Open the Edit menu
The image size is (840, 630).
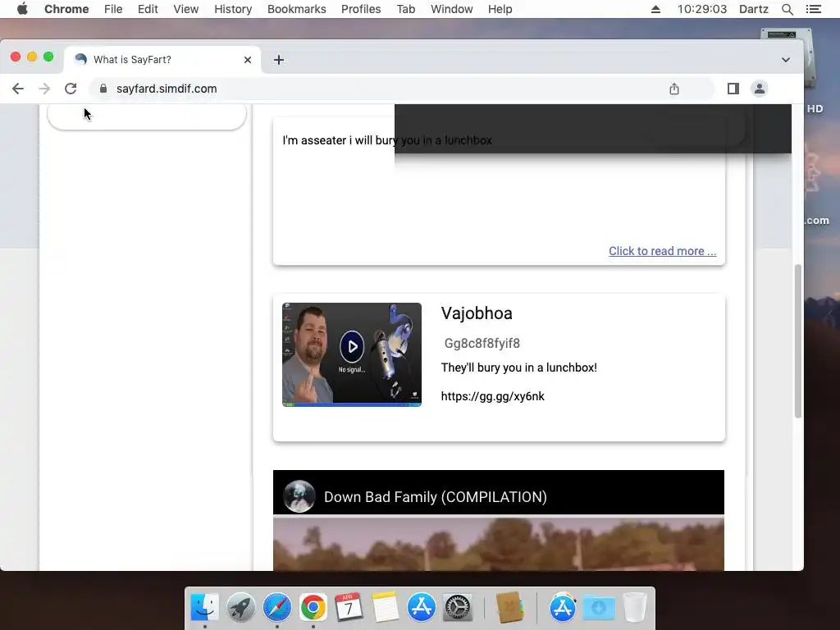[148, 9]
